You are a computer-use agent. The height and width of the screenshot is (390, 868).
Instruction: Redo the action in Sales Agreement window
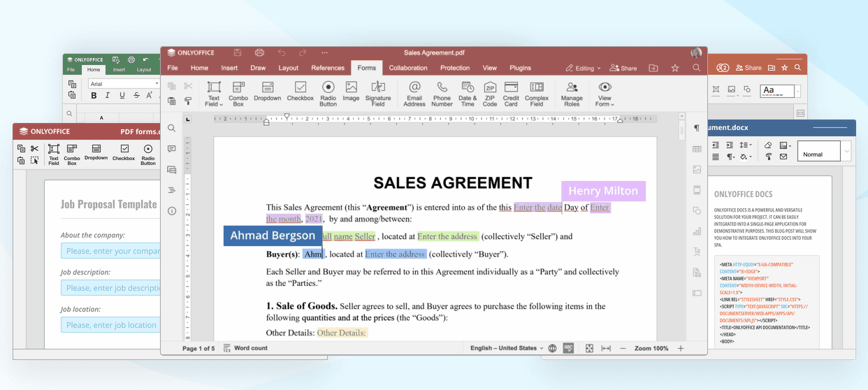tap(303, 52)
